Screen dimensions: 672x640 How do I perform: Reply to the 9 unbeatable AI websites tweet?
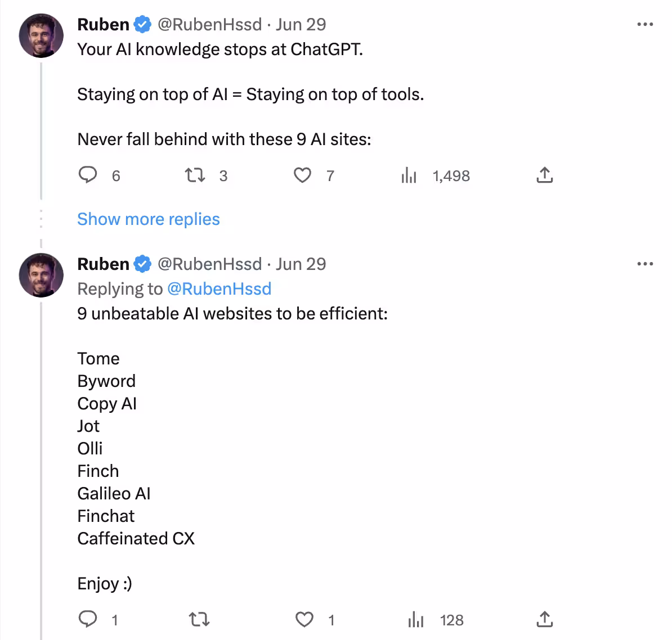point(88,620)
